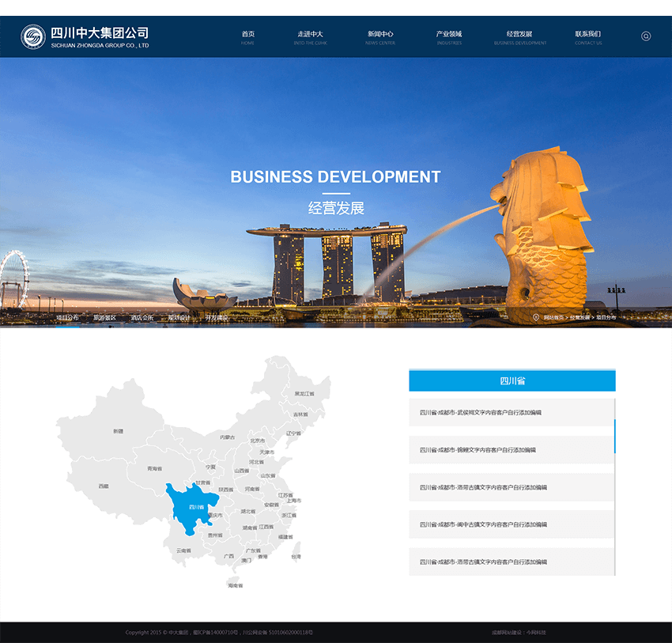
Task: Open the 产业领域 INDUSTRIES menu
Action: (449, 37)
